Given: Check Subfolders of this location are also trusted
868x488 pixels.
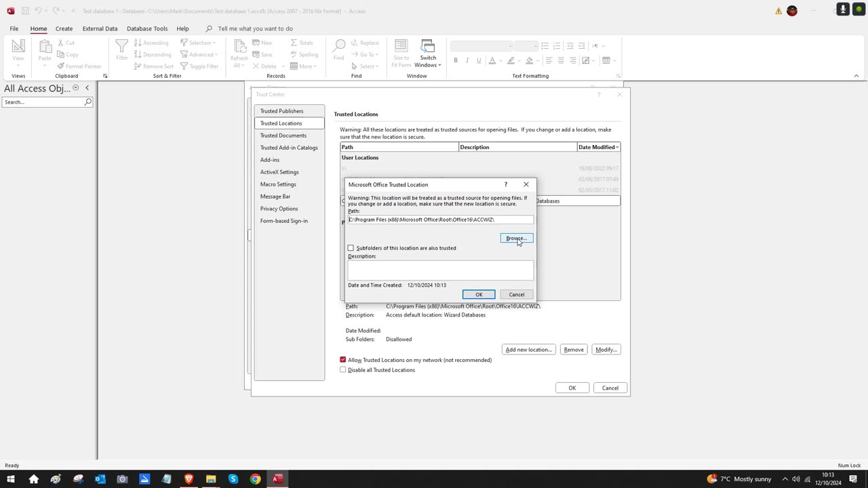Looking at the screenshot, I should pos(351,248).
